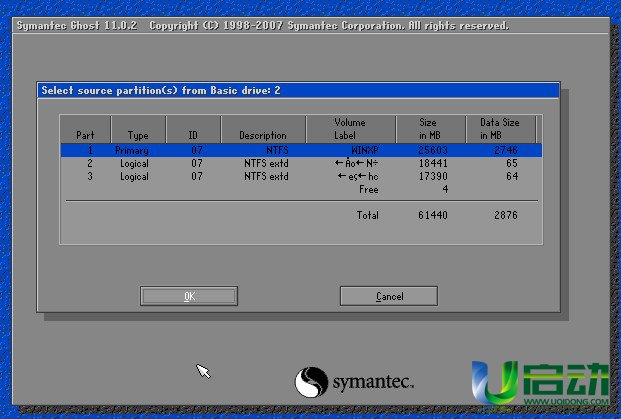
Task: Click the Description column header
Action: 263,130
